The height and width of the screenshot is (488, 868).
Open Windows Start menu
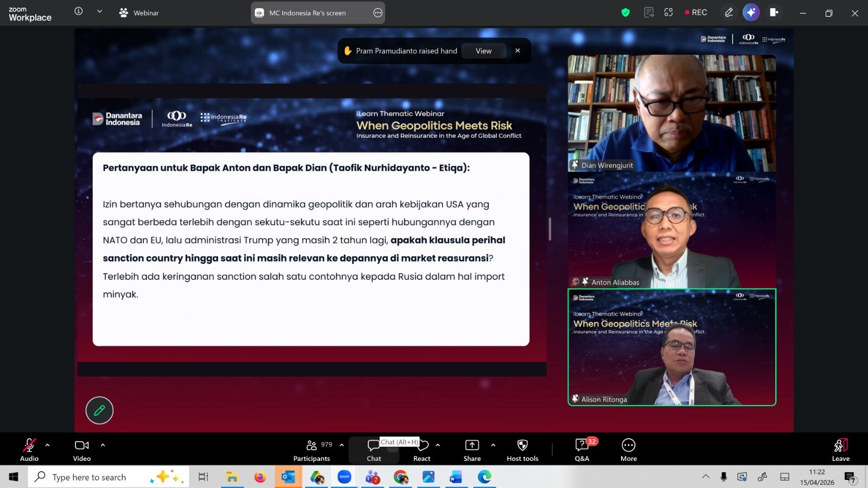coord(14,477)
